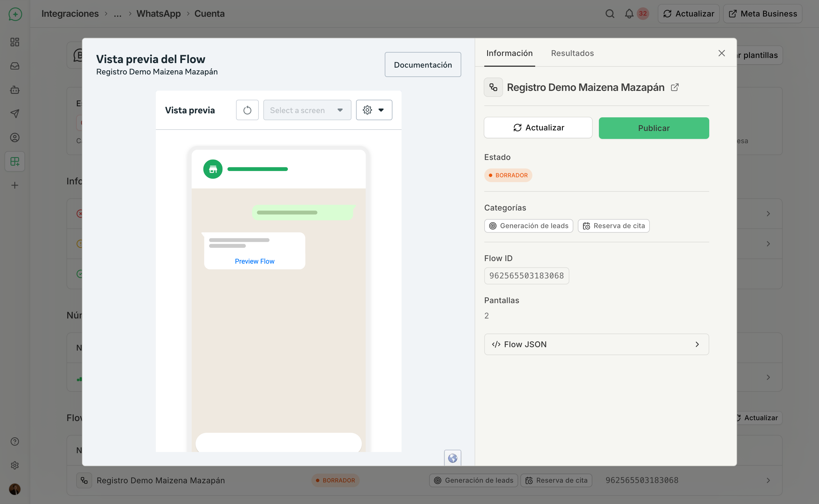
Task: Click the Reserva de cita tag in panel
Action: tap(613, 226)
